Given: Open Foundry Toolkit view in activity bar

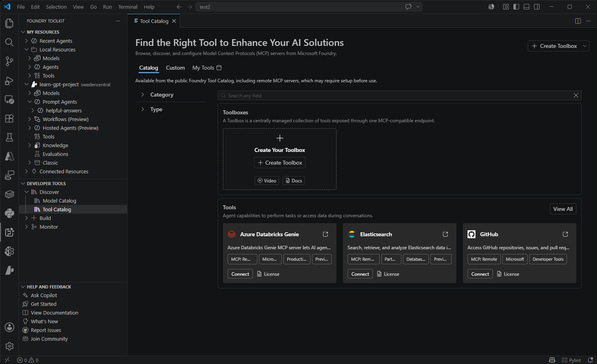Looking at the screenshot, I should click(x=9, y=232).
